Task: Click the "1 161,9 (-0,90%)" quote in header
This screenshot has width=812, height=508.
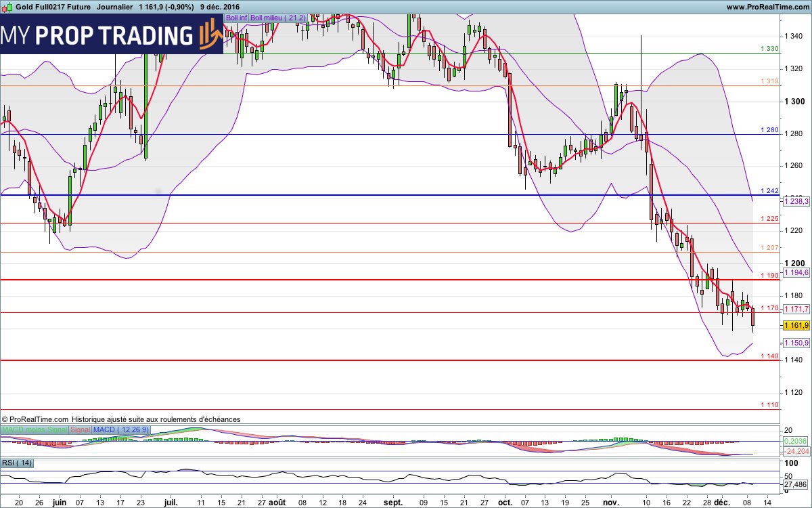Action: 166,7
